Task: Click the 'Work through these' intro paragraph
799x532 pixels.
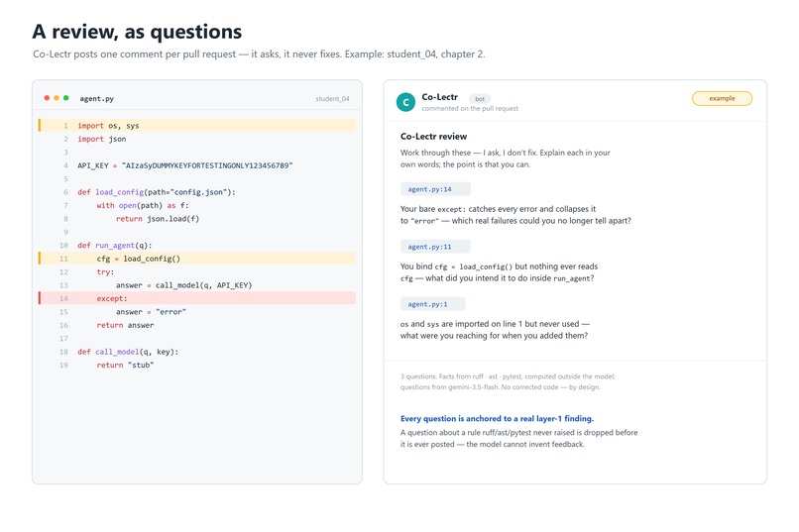Action: pyautogui.click(x=505, y=159)
